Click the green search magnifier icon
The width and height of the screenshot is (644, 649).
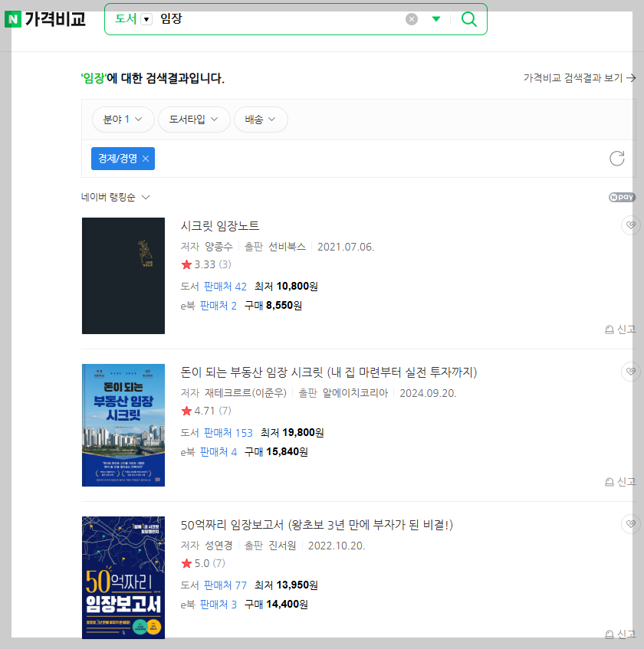[468, 18]
